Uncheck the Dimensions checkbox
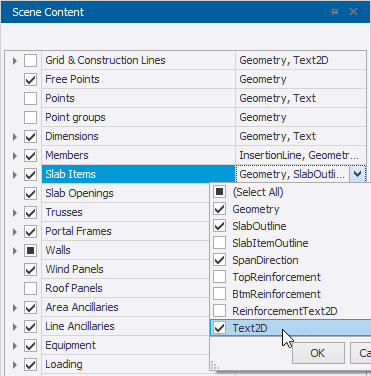The width and height of the screenshot is (371, 376). click(x=30, y=137)
